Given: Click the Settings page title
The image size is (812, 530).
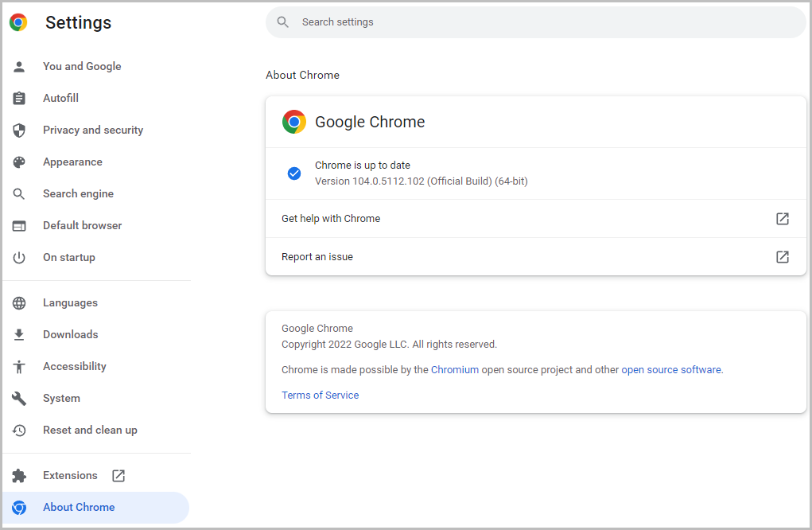Looking at the screenshot, I should [78, 23].
